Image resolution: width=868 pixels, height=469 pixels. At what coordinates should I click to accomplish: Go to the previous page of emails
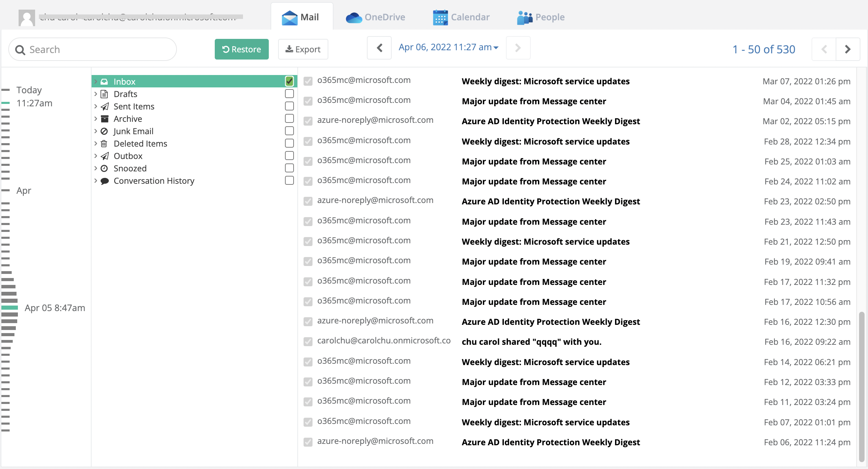click(824, 49)
